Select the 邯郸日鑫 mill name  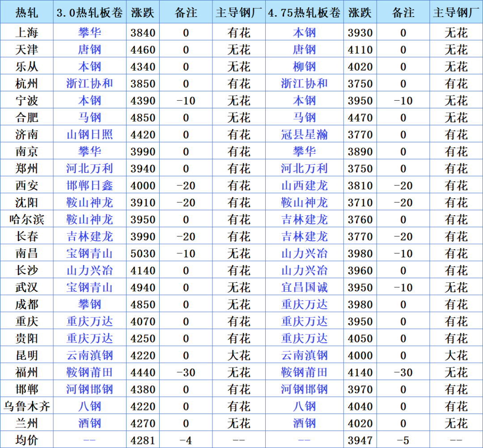point(89,185)
